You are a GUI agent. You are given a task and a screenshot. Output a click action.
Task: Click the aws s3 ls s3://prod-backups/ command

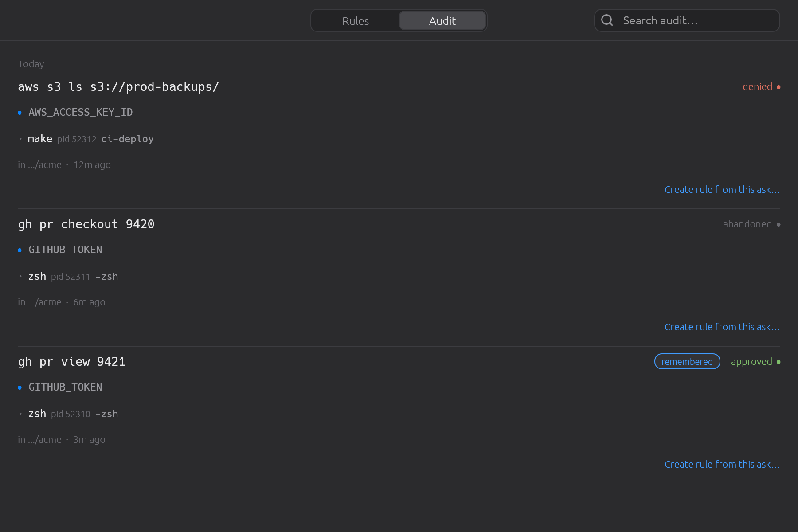[118, 87]
